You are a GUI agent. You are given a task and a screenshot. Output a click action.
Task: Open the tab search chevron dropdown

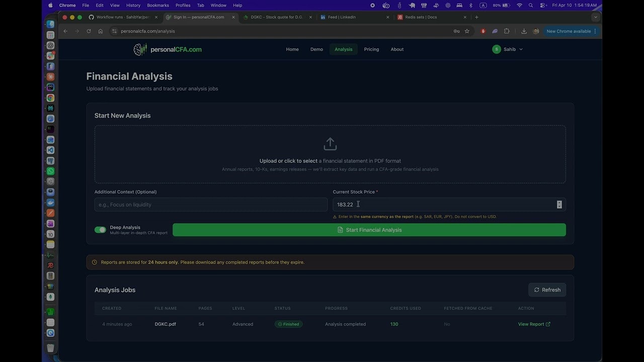coord(596,17)
